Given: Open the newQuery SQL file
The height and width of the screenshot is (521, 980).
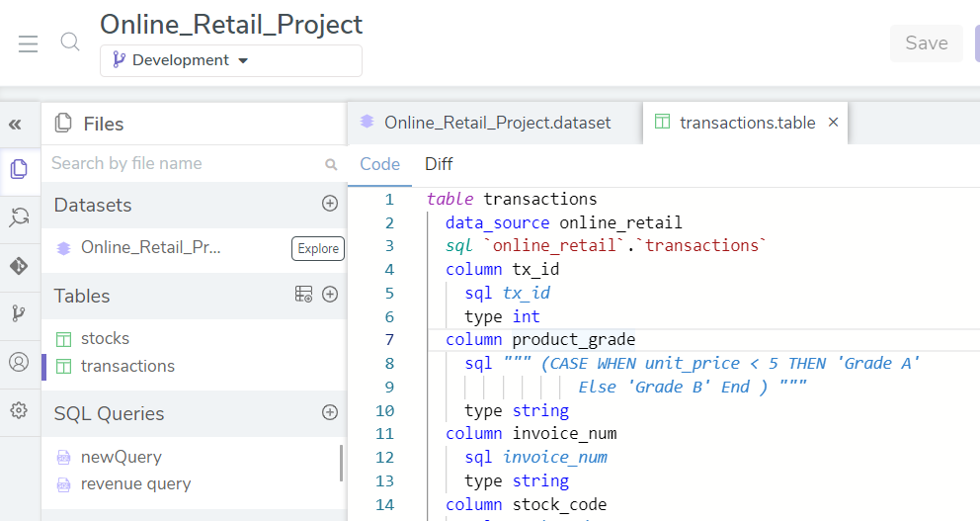Looking at the screenshot, I should 122,457.
